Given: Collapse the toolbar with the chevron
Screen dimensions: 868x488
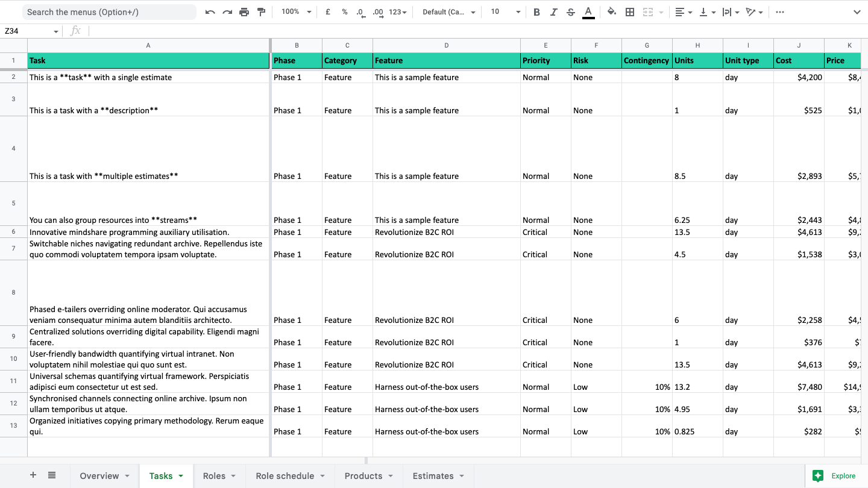Looking at the screenshot, I should coord(857,12).
